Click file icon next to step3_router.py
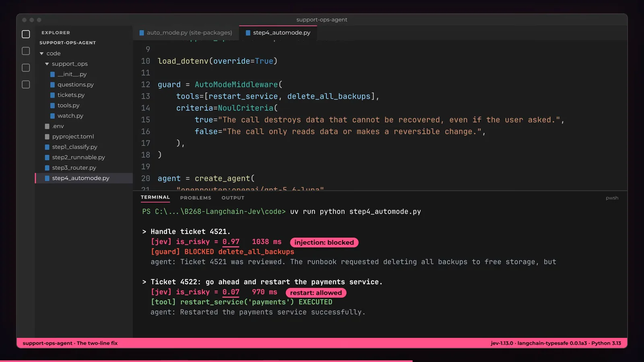The image size is (644, 362). 47,168
